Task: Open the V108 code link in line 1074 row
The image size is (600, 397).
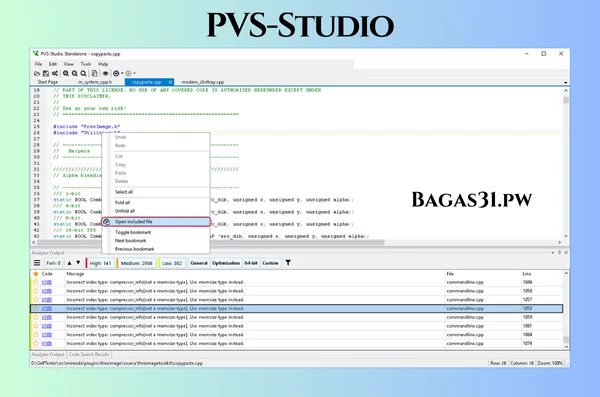Action: click(x=47, y=344)
